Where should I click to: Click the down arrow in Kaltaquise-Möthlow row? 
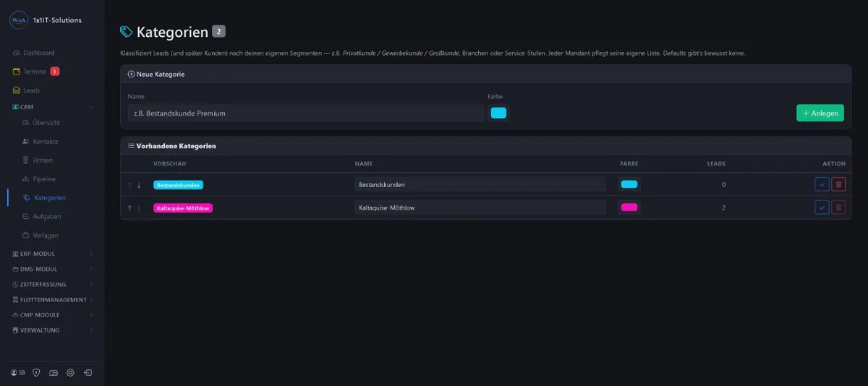point(139,208)
